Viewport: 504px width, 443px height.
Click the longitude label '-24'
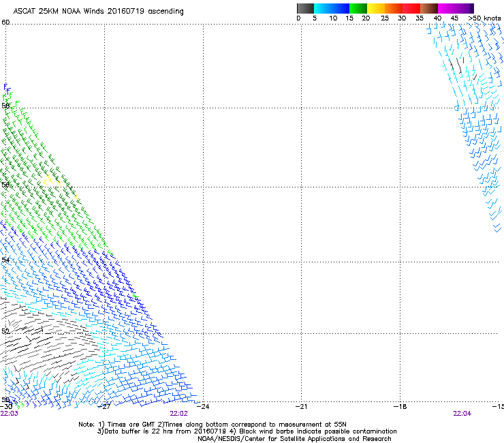203,406
